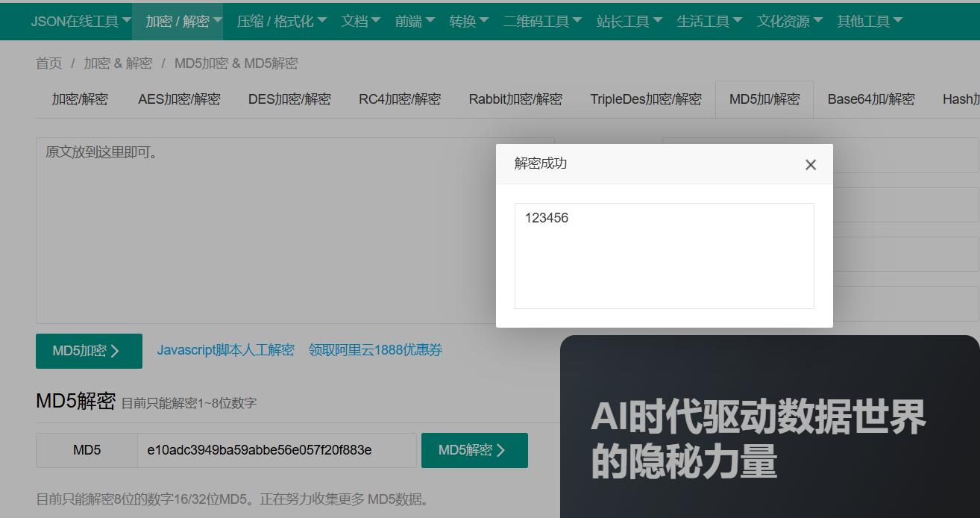Switch to the Base64加/解密 tab
The image size is (980, 518).
click(871, 99)
